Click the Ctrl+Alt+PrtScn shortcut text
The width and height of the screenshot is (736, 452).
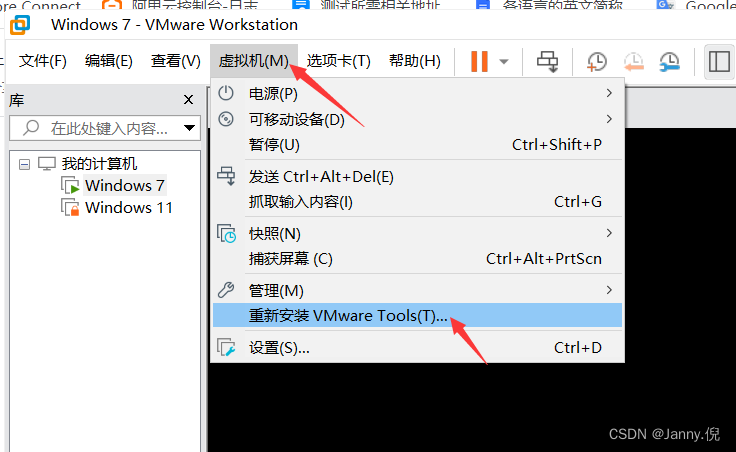click(x=544, y=259)
